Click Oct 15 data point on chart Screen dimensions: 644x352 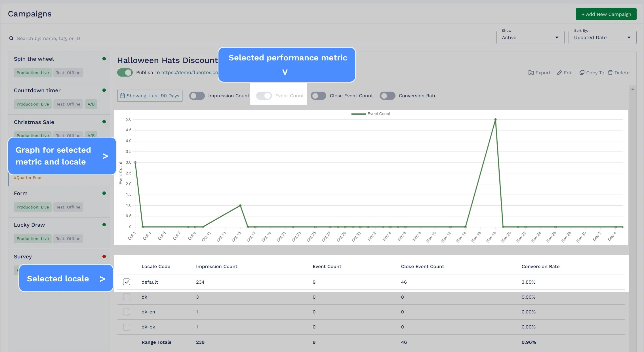point(240,205)
